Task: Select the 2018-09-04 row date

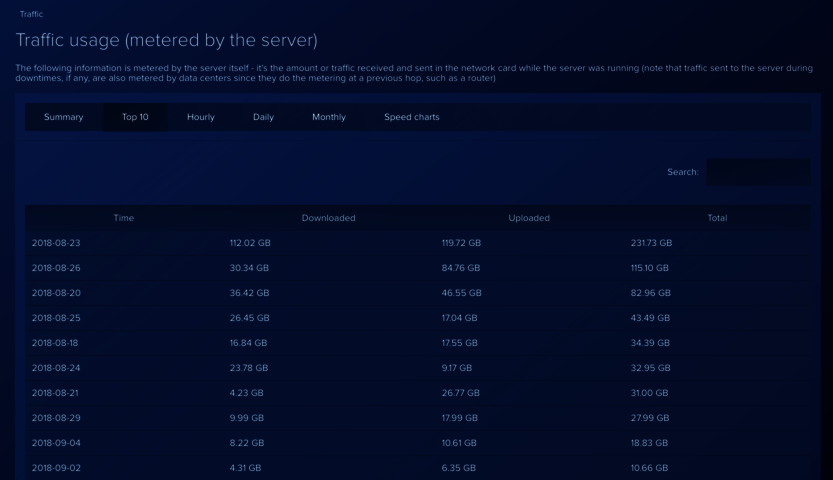Action: [56, 443]
